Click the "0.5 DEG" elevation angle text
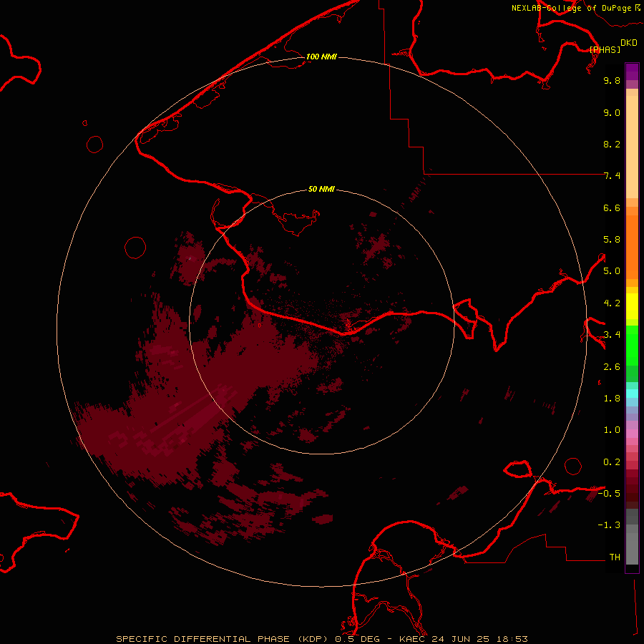 coord(357,639)
